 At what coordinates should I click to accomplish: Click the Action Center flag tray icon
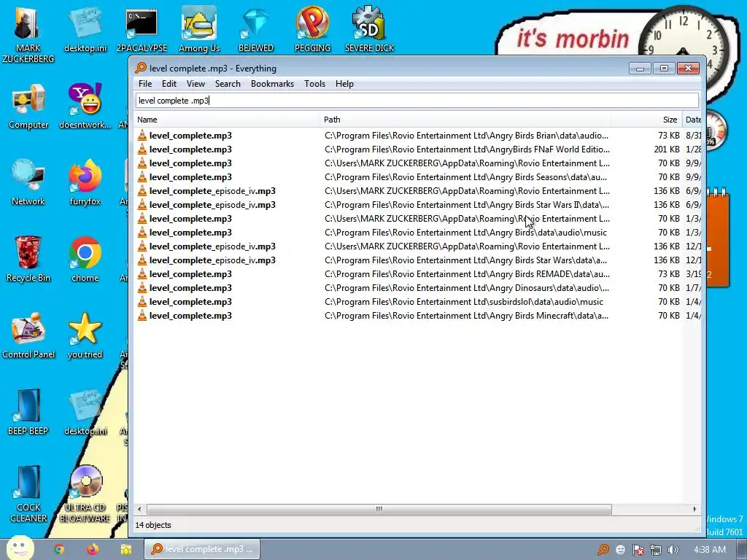pyautogui.click(x=638, y=550)
